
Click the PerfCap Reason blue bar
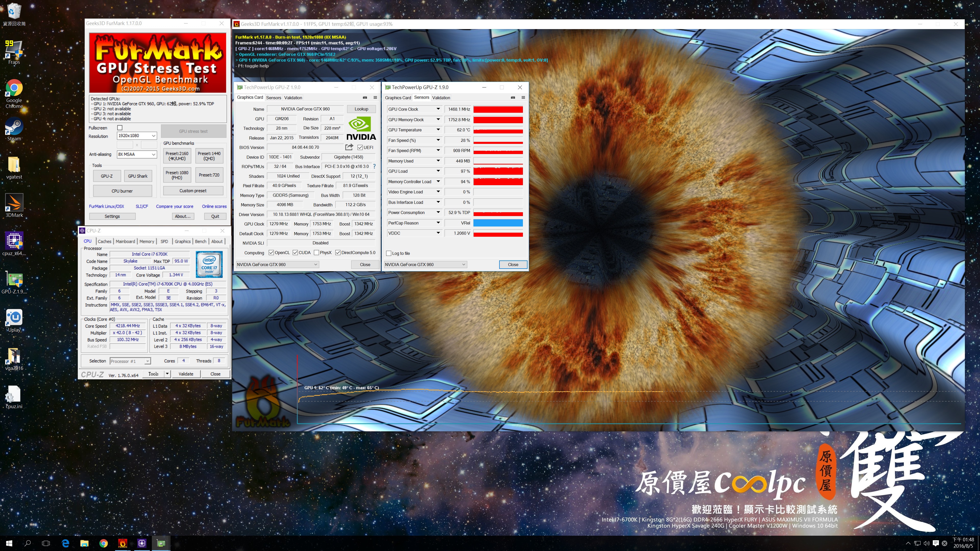498,223
